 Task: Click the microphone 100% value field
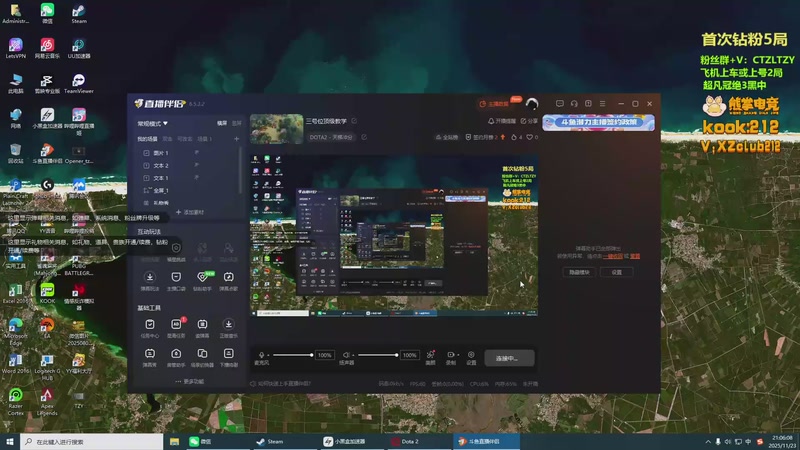tap(325, 355)
